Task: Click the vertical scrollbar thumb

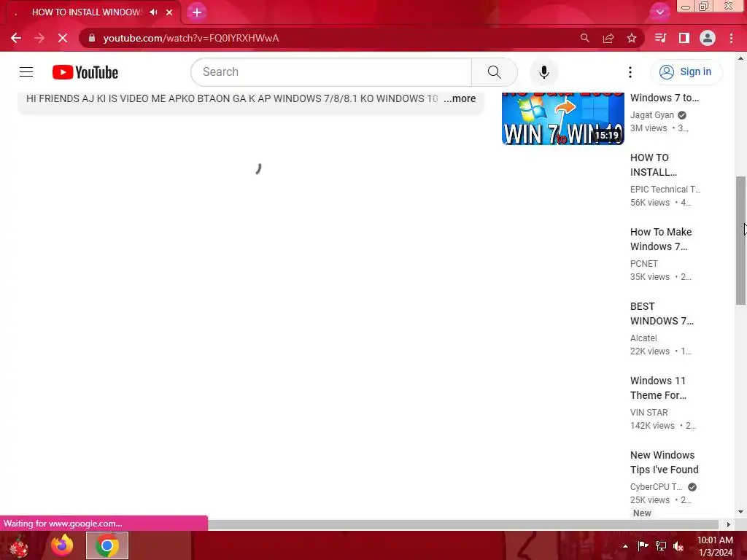Action: tap(740, 241)
